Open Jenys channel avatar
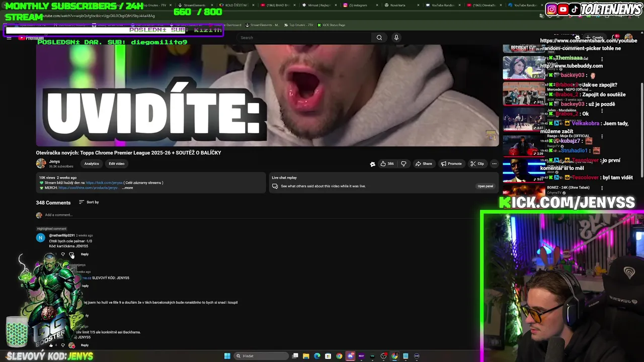This screenshot has width=644, height=362. pos(41,163)
